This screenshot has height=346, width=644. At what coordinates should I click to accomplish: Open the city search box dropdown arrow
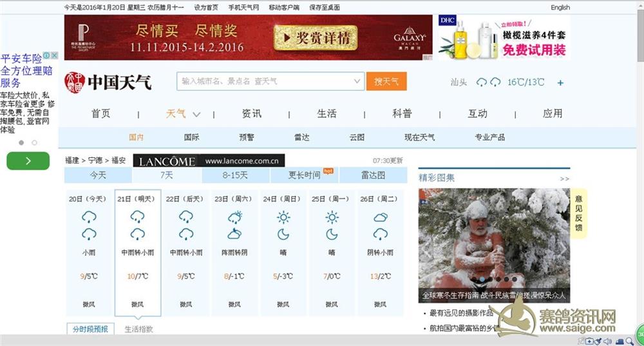[x=358, y=81]
